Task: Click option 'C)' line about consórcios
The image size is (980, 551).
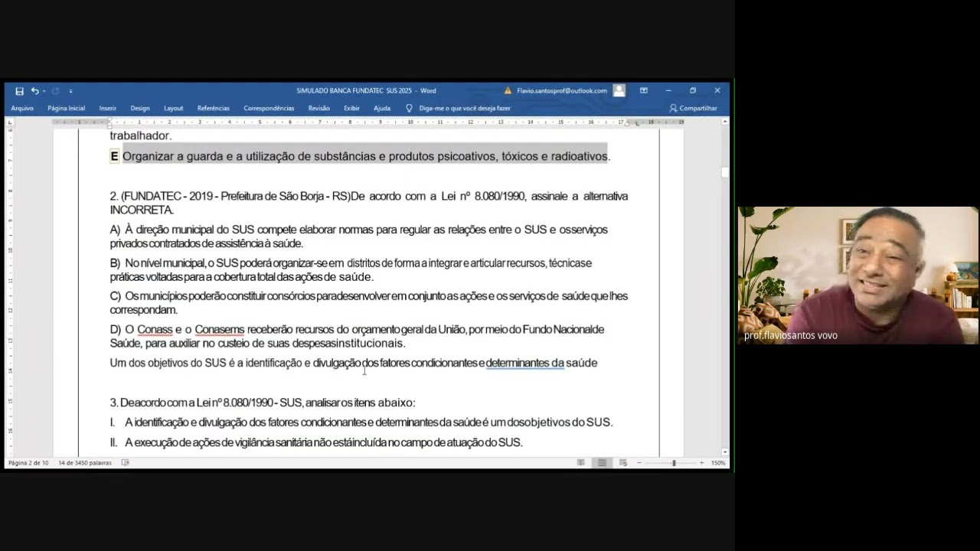Action: [x=369, y=303]
